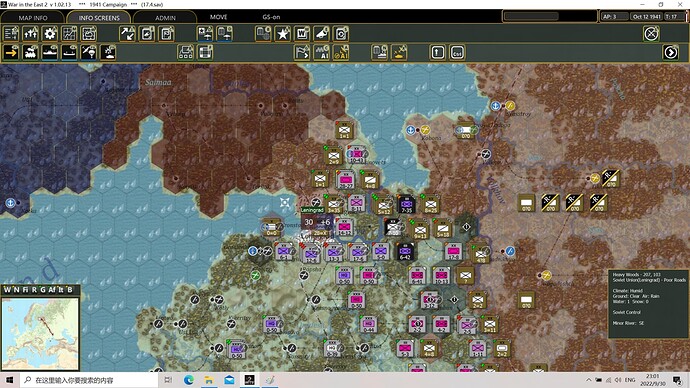The height and width of the screenshot is (388, 690).
Task: Click the up arrow toolbar button
Action: pyautogui.click(x=437, y=52)
